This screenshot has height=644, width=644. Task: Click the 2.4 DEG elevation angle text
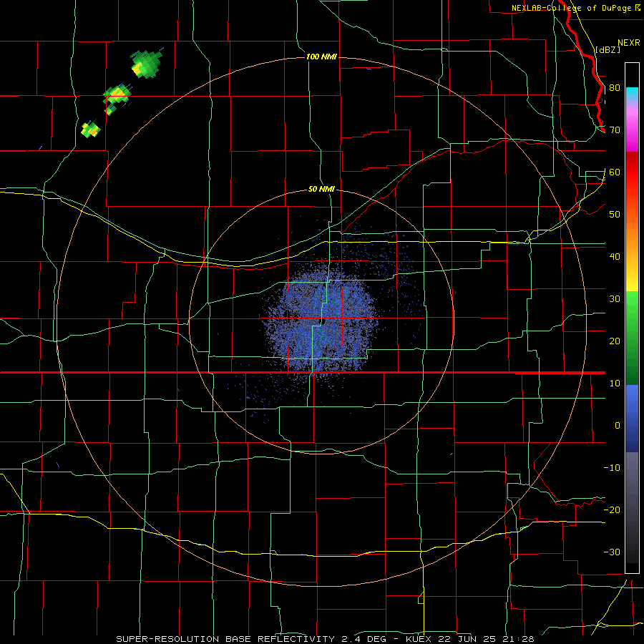click(364, 639)
